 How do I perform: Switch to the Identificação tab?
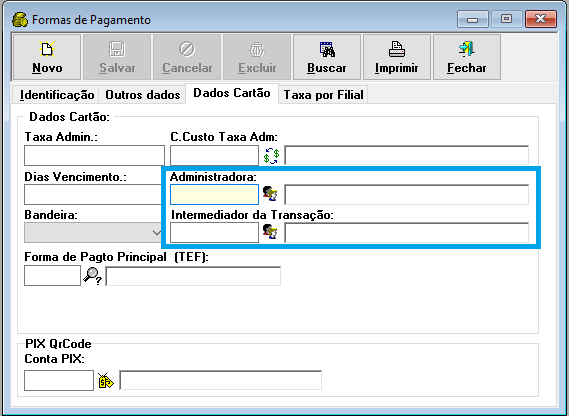[x=57, y=95]
